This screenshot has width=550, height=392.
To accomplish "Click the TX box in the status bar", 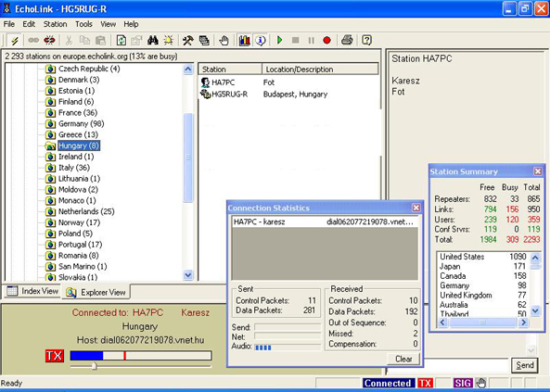I will click(x=425, y=384).
